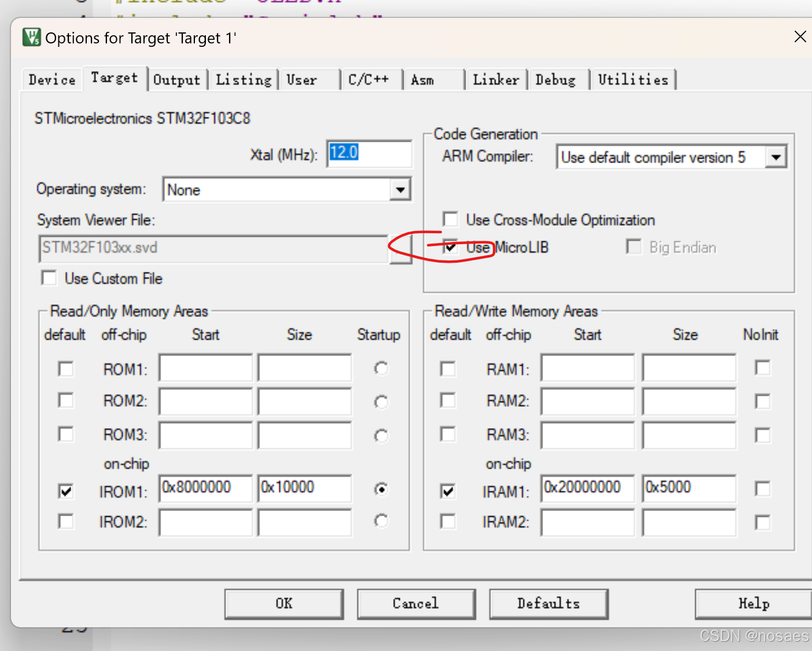The height and width of the screenshot is (651, 812).
Task: Enable NoInit for RAM1
Action: point(763,367)
